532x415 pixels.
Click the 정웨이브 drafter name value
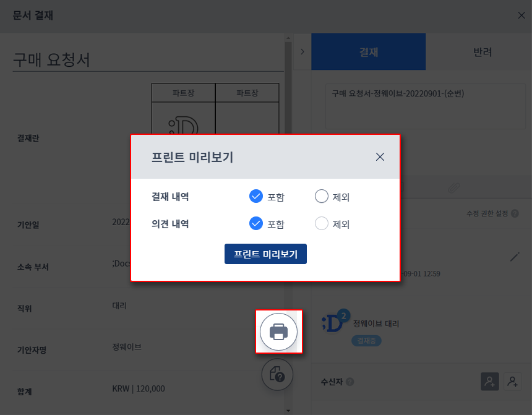(x=127, y=347)
